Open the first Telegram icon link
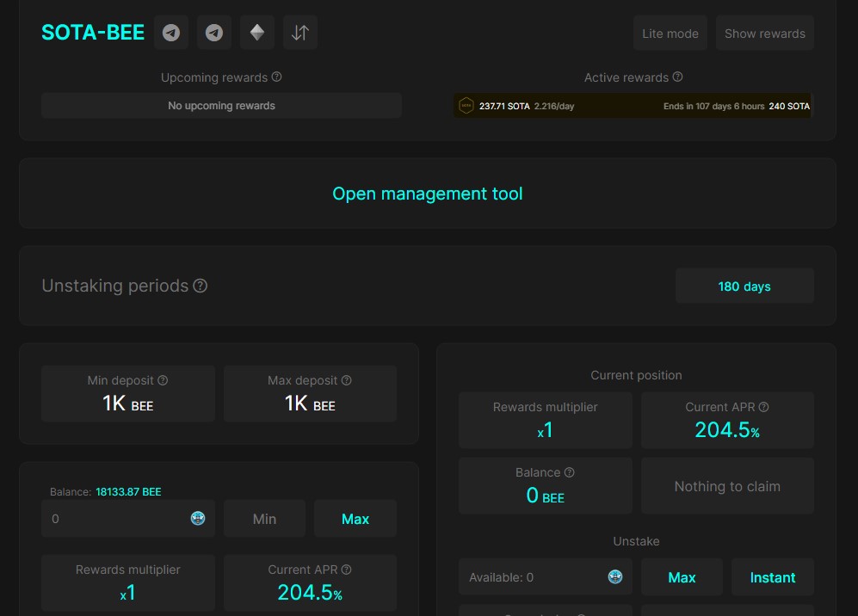The image size is (858, 616). 171,33
